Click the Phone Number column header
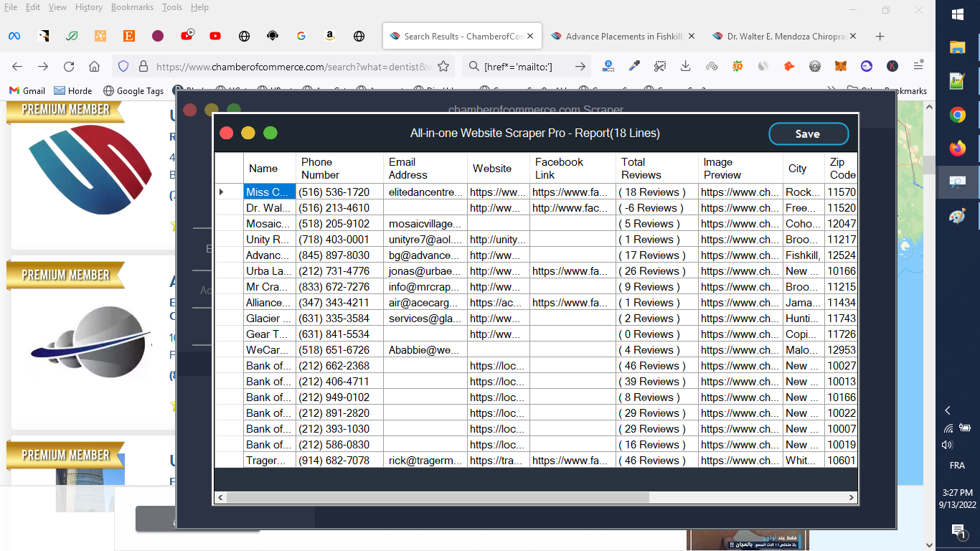The image size is (980, 551). [339, 169]
